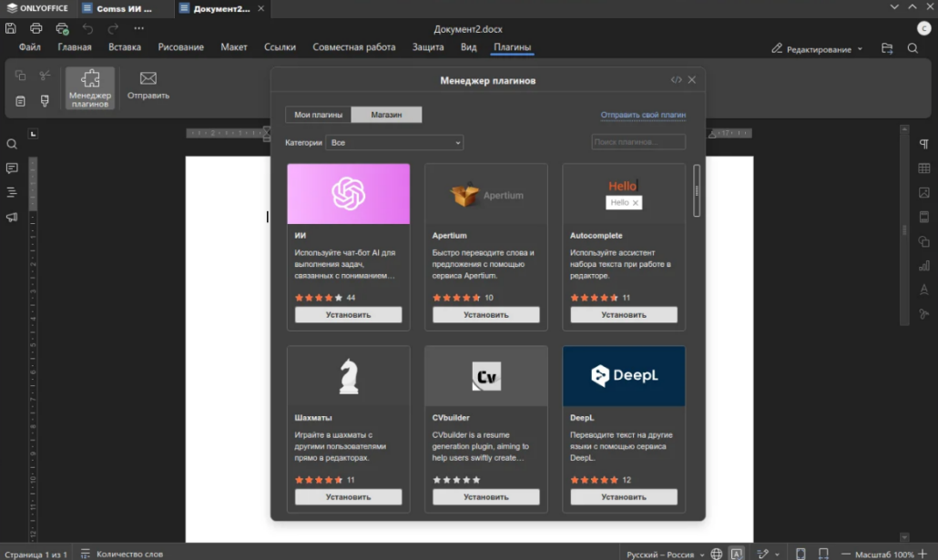
Task: Click the Paste clipboard icon
Action: point(20,101)
